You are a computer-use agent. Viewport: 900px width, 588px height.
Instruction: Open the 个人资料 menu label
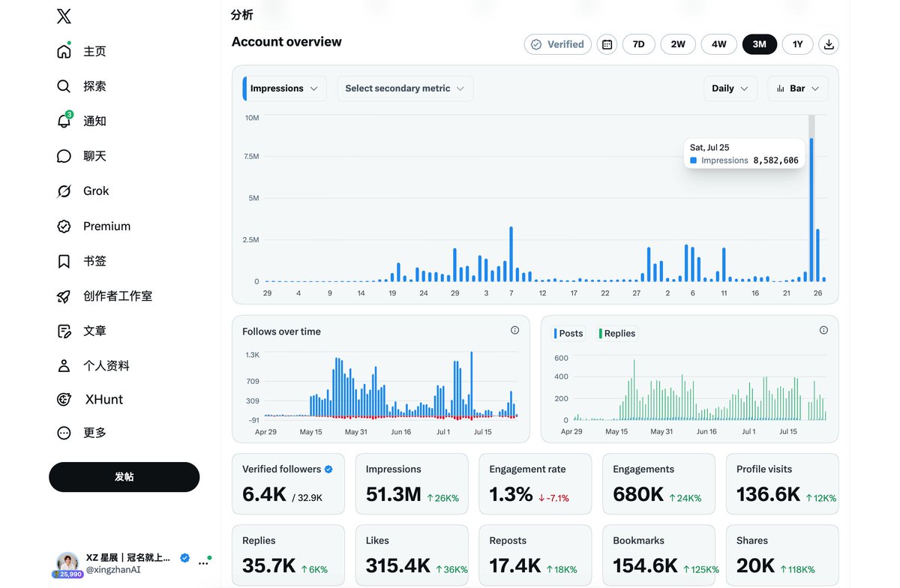coord(106,366)
